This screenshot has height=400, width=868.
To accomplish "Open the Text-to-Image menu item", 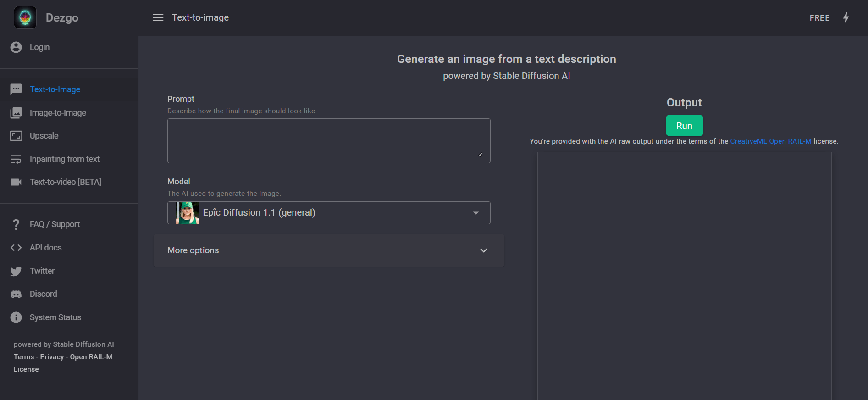I will click(69, 89).
